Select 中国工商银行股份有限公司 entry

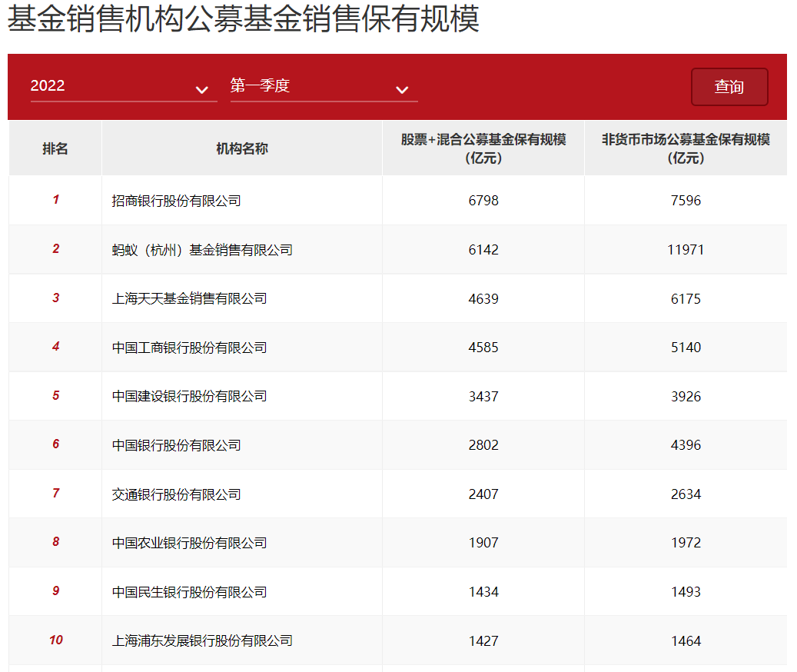189,348
